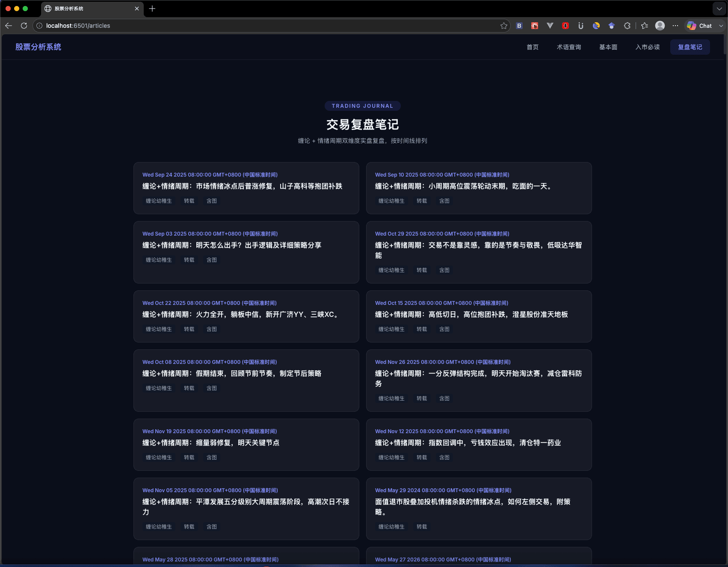The width and height of the screenshot is (728, 567).
Task: Open the tab list dropdown arrow
Action: click(x=719, y=9)
